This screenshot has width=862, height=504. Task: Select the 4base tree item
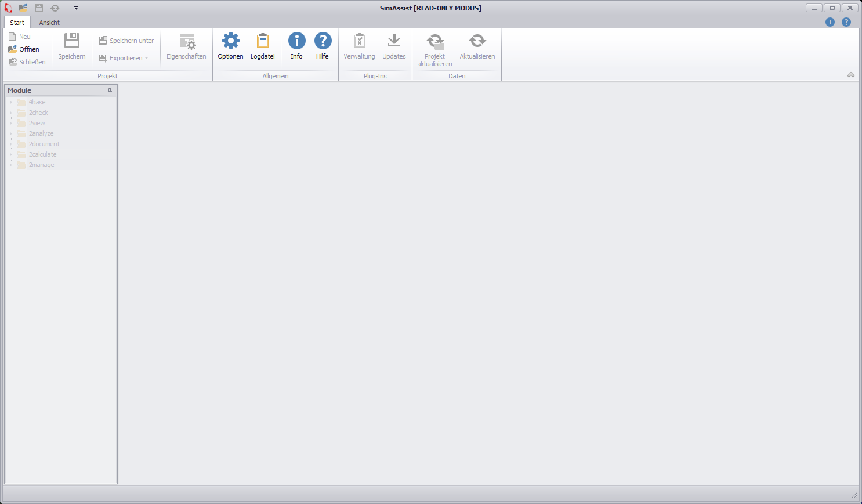click(37, 102)
